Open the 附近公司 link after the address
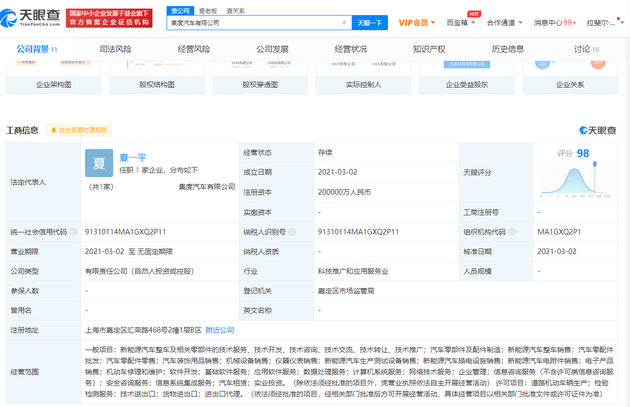Viewport: 630px width, 407px height. coord(218,329)
